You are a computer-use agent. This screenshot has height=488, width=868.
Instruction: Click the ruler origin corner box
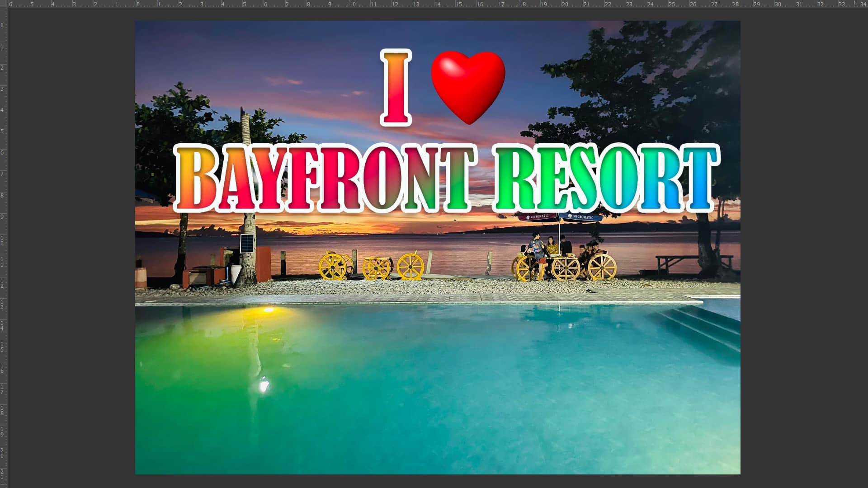[4, 4]
